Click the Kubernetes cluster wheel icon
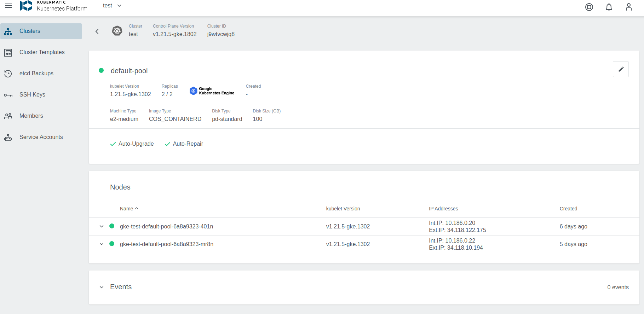 point(117,31)
